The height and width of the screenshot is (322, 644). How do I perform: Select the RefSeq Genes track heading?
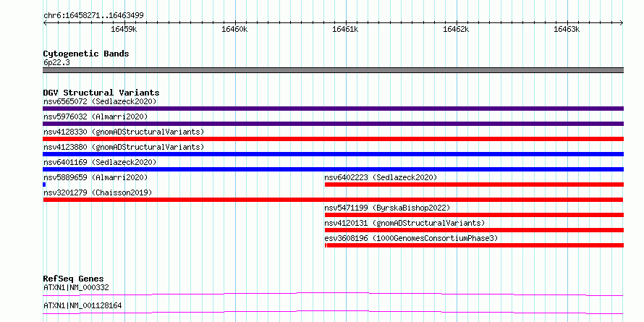[x=73, y=279]
